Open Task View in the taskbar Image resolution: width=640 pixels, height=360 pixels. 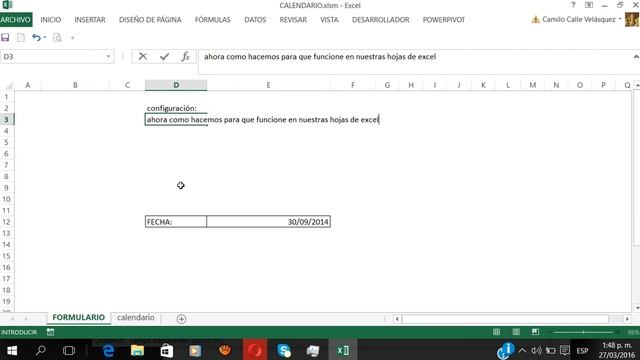[x=69, y=350]
